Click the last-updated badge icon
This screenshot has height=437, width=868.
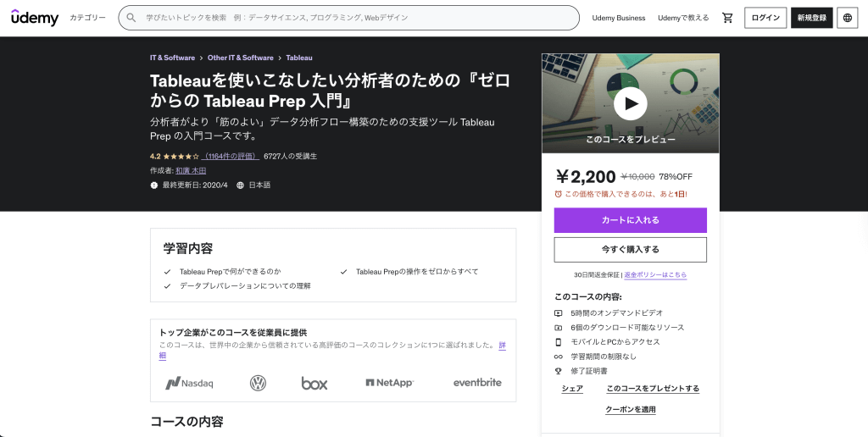(x=154, y=185)
